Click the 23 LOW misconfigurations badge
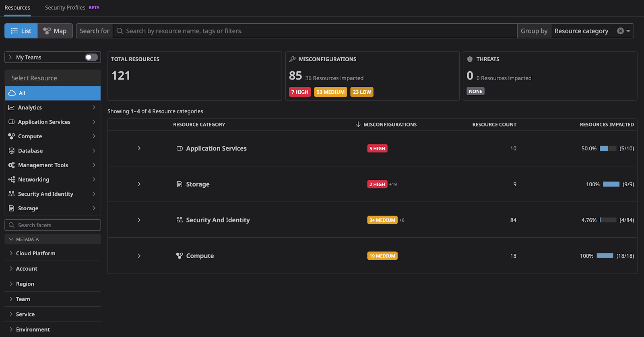This screenshot has height=337, width=644. click(x=362, y=92)
